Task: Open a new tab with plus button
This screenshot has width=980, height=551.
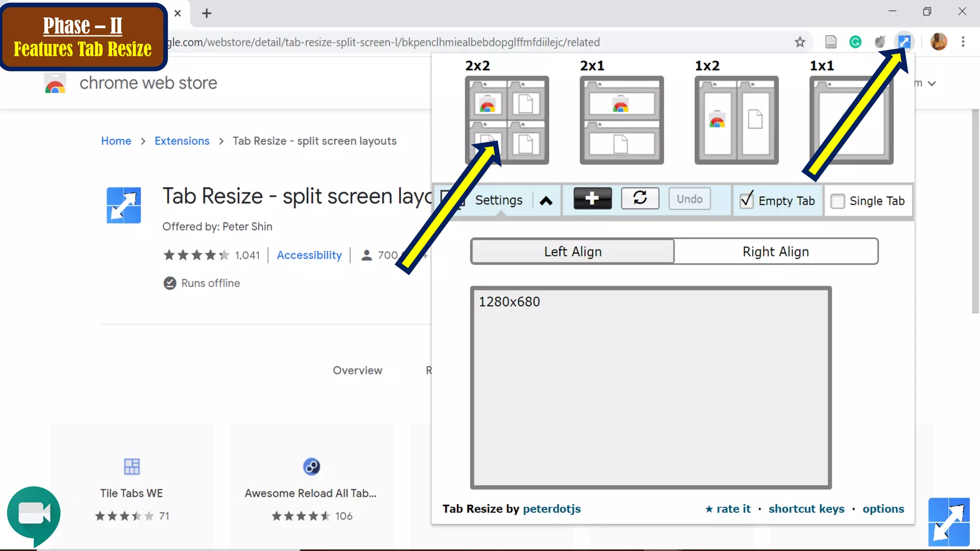Action: point(207,13)
